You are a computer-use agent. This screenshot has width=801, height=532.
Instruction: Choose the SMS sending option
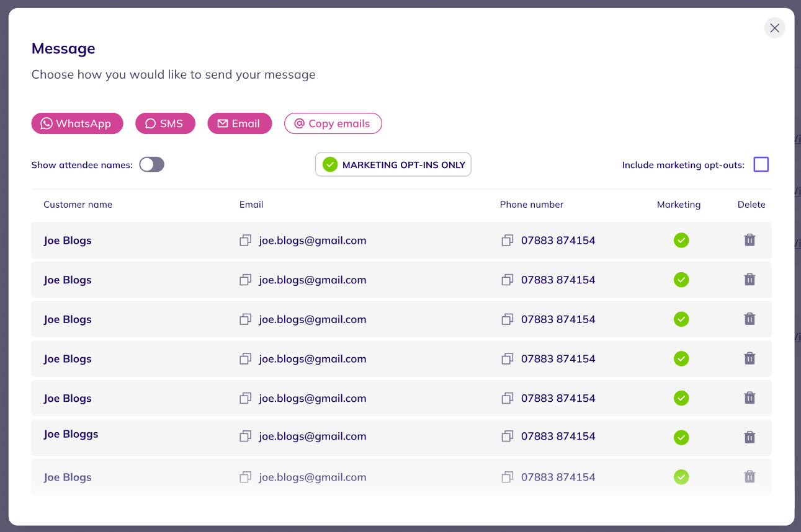pyautogui.click(x=165, y=123)
